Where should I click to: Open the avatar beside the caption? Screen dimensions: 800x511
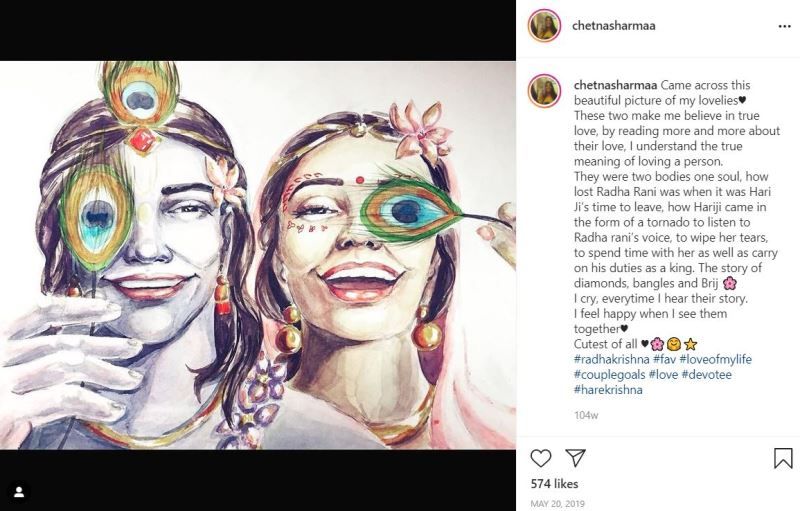[x=544, y=90]
